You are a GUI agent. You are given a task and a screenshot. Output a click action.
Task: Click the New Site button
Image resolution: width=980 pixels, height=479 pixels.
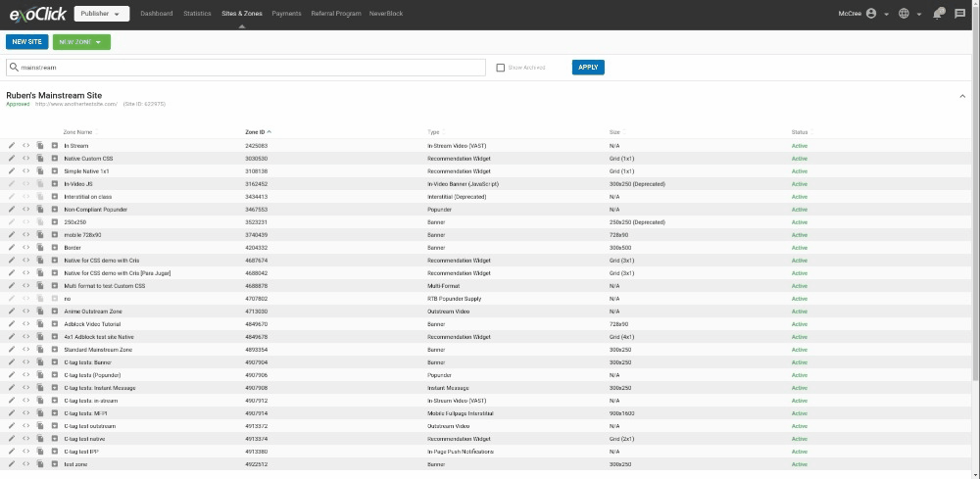pyautogui.click(x=26, y=42)
